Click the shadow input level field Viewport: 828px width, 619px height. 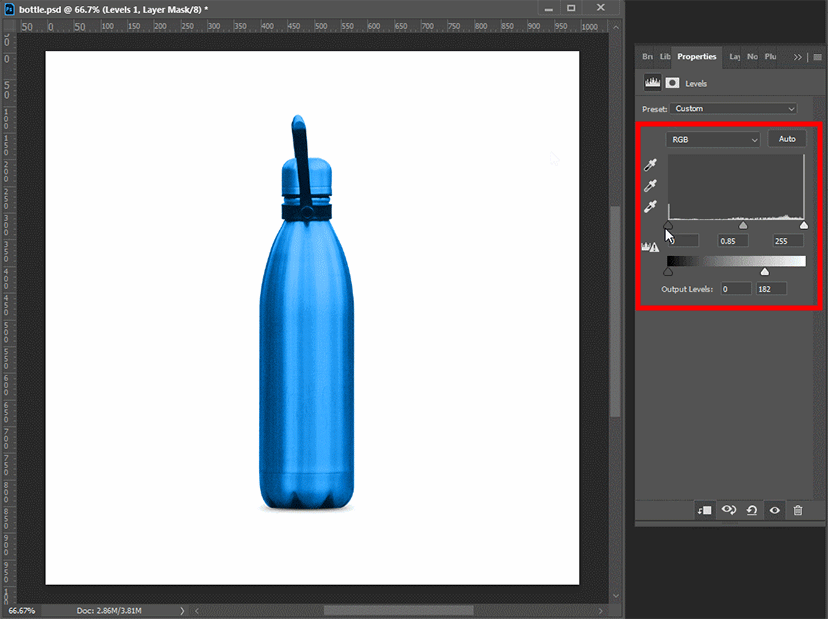pyautogui.click(x=683, y=241)
